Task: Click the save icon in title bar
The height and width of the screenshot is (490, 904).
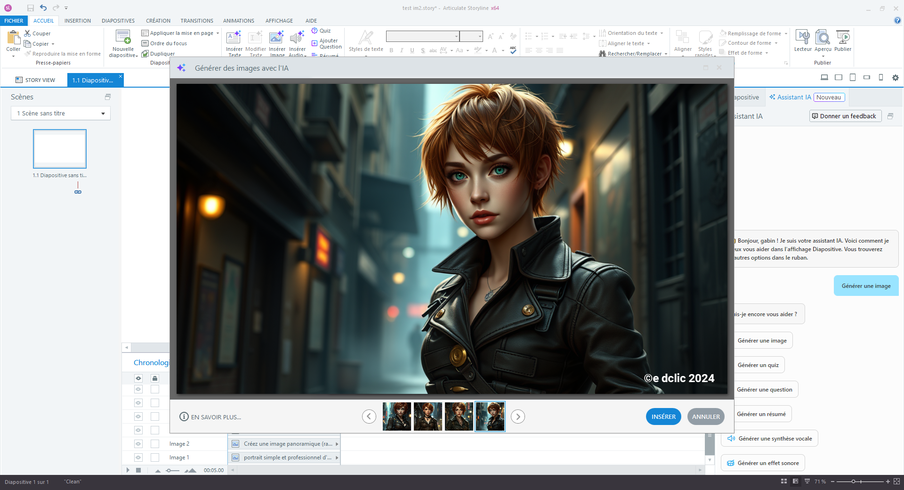Action: (x=31, y=7)
